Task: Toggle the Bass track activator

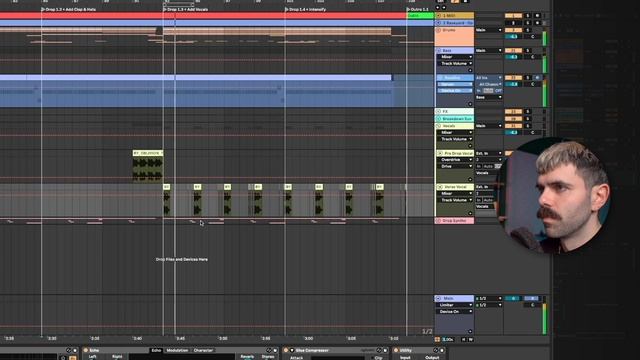Action: (513, 51)
